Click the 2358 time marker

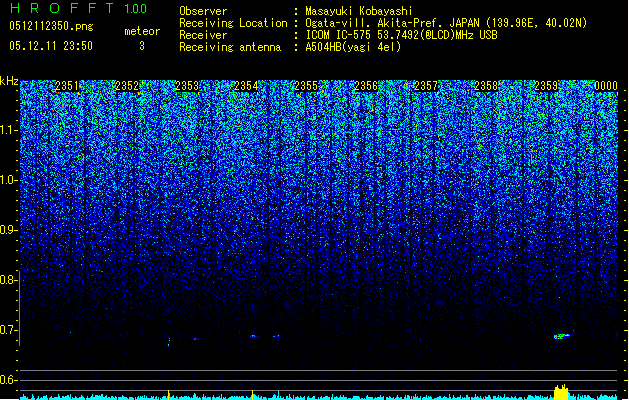(486, 86)
